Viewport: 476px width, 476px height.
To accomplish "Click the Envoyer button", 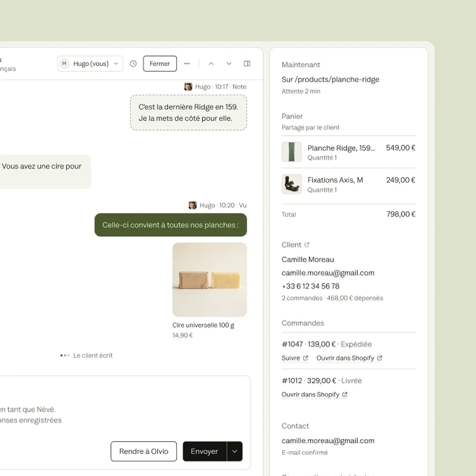I will click(205, 451).
